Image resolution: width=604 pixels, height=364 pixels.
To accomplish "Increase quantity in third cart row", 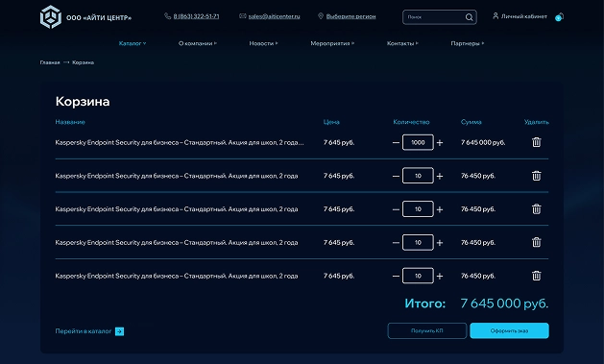I will [440, 209].
